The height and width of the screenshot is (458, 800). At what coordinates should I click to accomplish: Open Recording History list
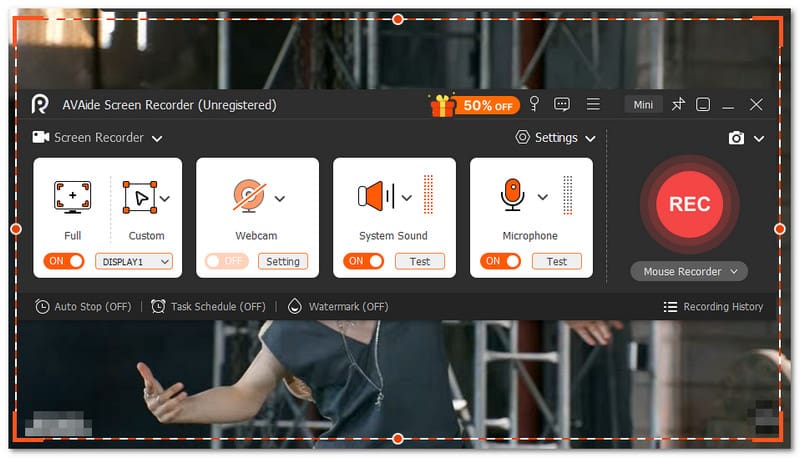(x=713, y=307)
